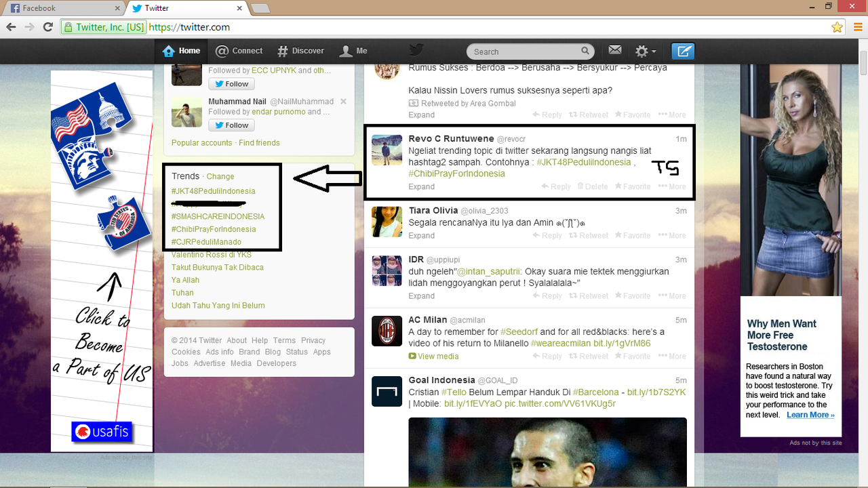This screenshot has width=868, height=488.
Task: Click Learn More in testosterone ad
Action: click(810, 415)
